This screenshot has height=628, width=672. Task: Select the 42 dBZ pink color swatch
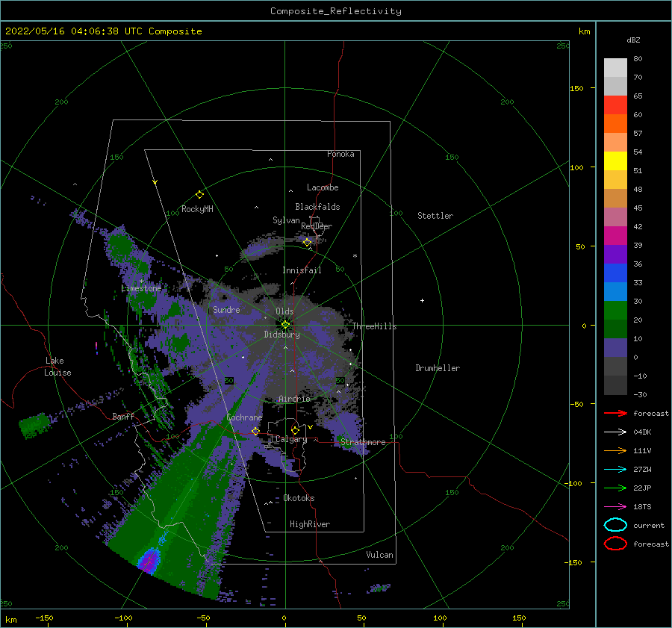[615, 217]
